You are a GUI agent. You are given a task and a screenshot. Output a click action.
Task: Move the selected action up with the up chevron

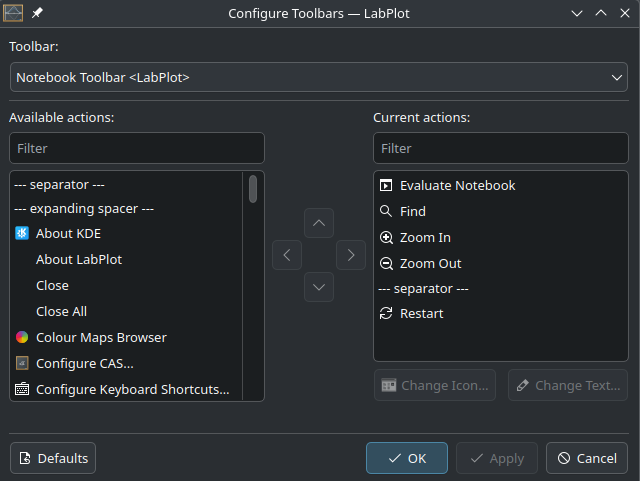tap(319, 223)
